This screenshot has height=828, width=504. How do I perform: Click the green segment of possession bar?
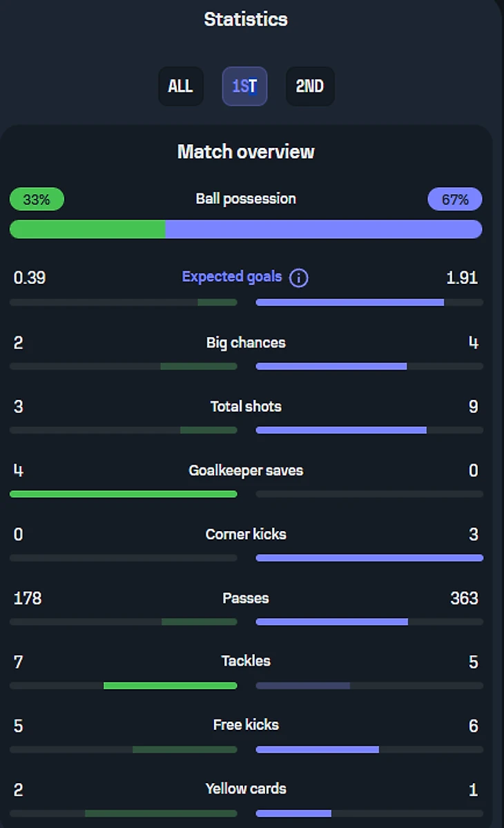coord(88,229)
